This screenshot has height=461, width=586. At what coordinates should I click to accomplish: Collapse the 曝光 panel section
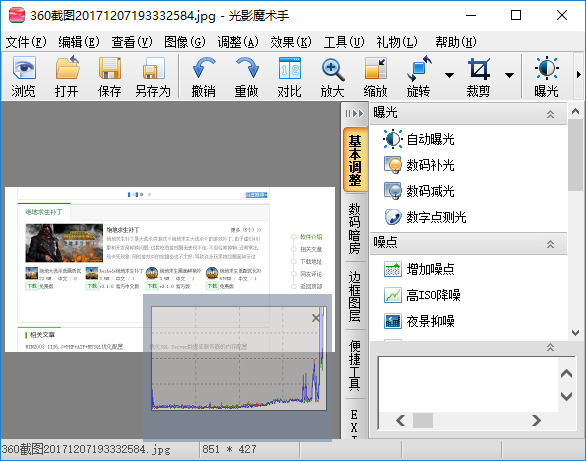coord(550,114)
